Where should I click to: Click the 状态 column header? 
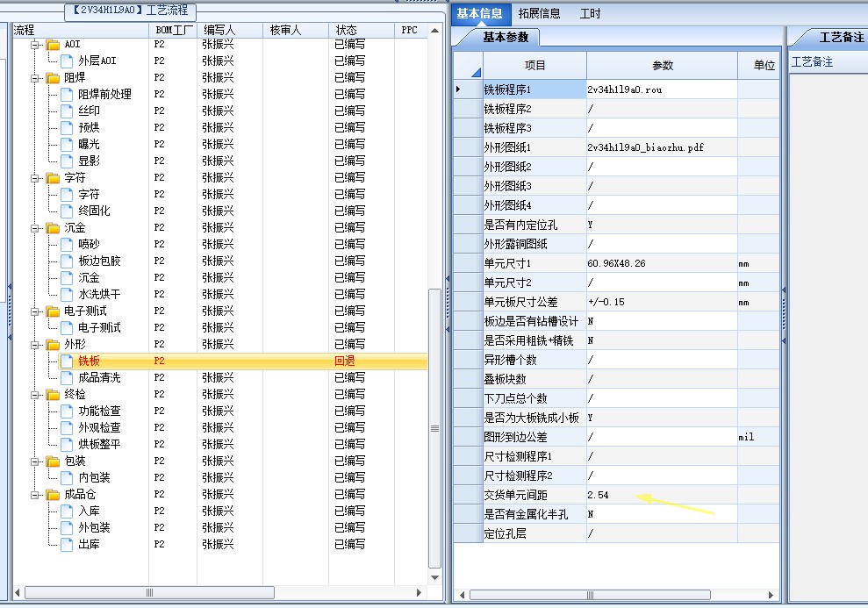(x=362, y=30)
